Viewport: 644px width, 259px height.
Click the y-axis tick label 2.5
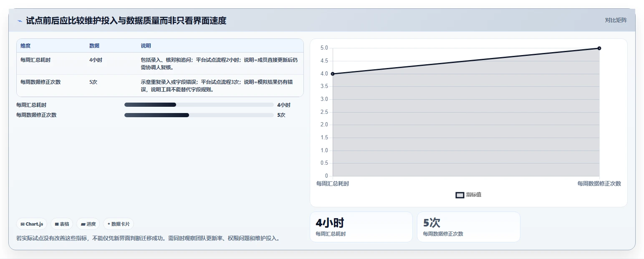[x=324, y=112]
